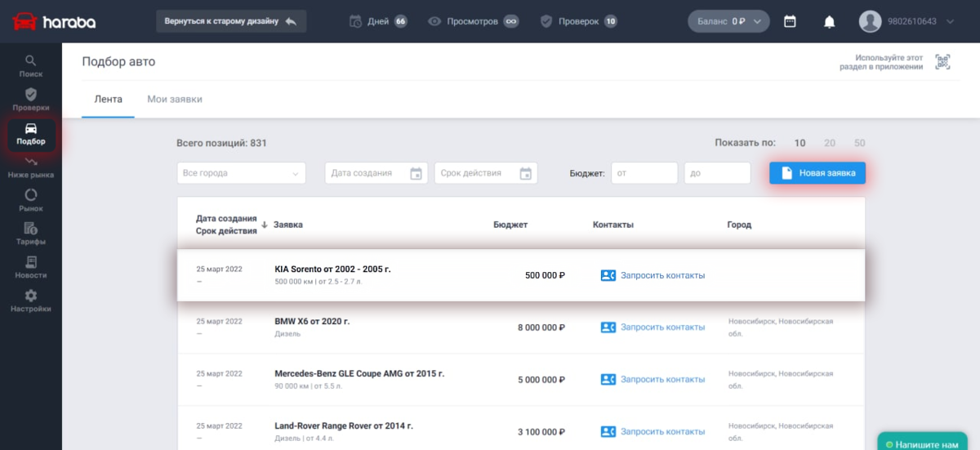Open Все города dropdown
Viewport: 980px width, 450px height.
[x=241, y=173]
